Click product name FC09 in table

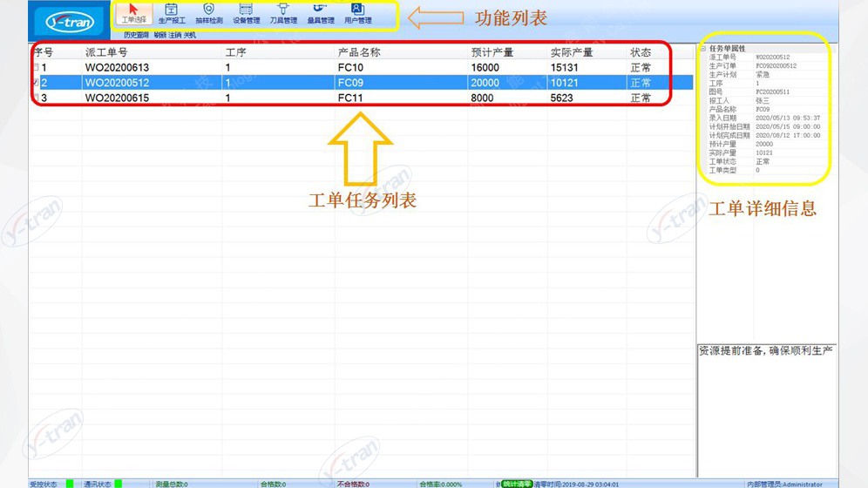(x=350, y=83)
